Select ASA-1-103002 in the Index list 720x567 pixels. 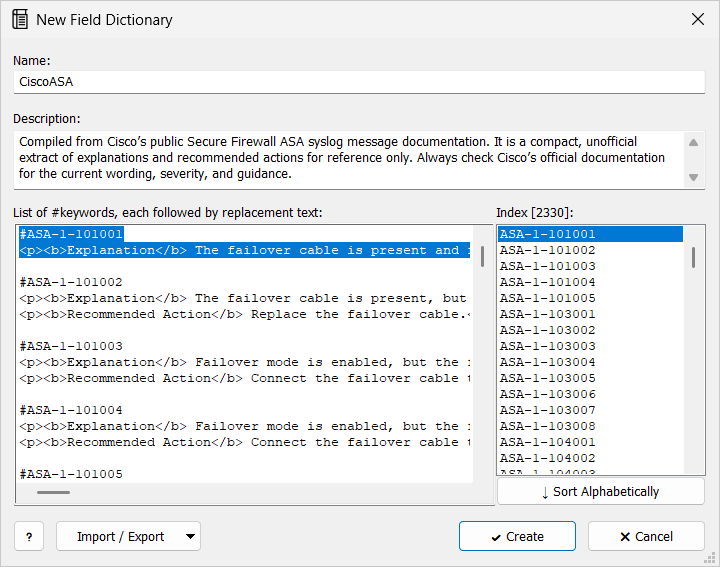point(591,330)
